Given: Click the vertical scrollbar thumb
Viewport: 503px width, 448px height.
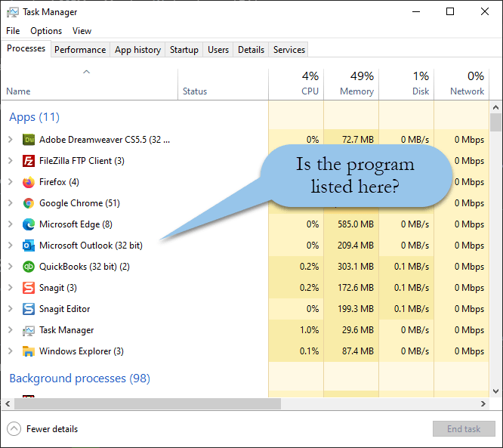Looking at the screenshot, I should point(495,122).
